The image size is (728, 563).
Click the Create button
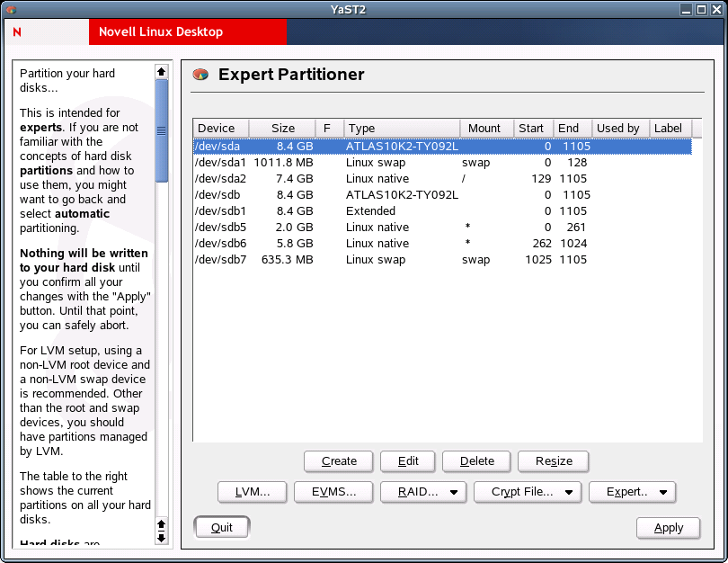click(x=339, y=461)
